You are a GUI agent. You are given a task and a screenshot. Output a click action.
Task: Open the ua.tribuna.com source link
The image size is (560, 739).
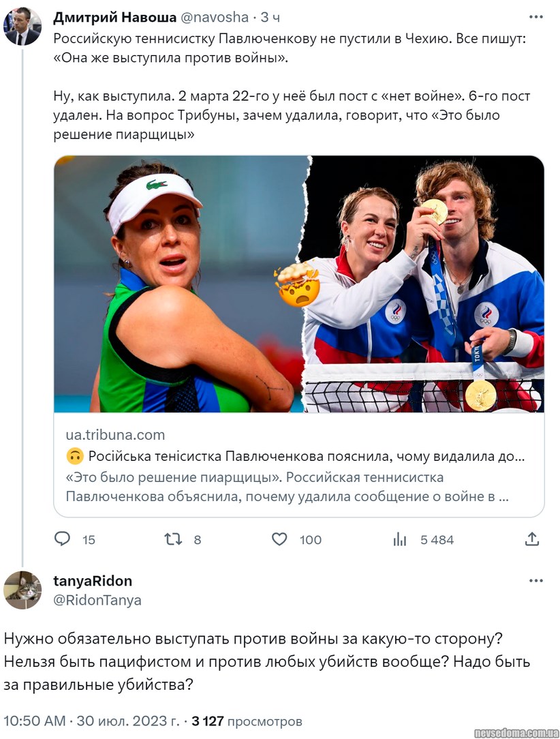115,434
